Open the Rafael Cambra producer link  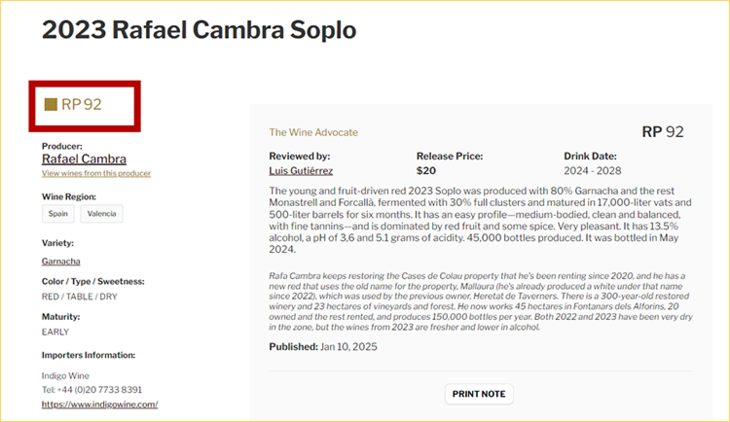82,158
